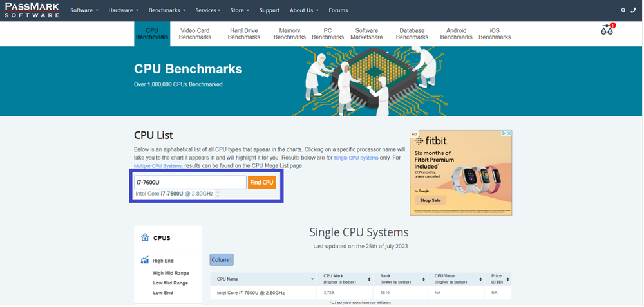Click the phone contact icon

[633, 10]
